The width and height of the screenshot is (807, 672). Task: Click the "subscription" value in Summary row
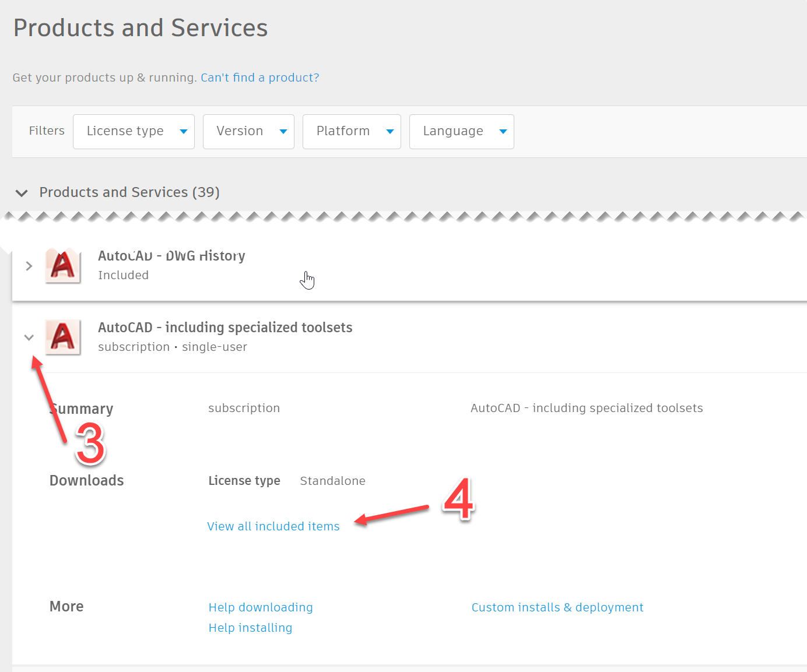(244, 408)
